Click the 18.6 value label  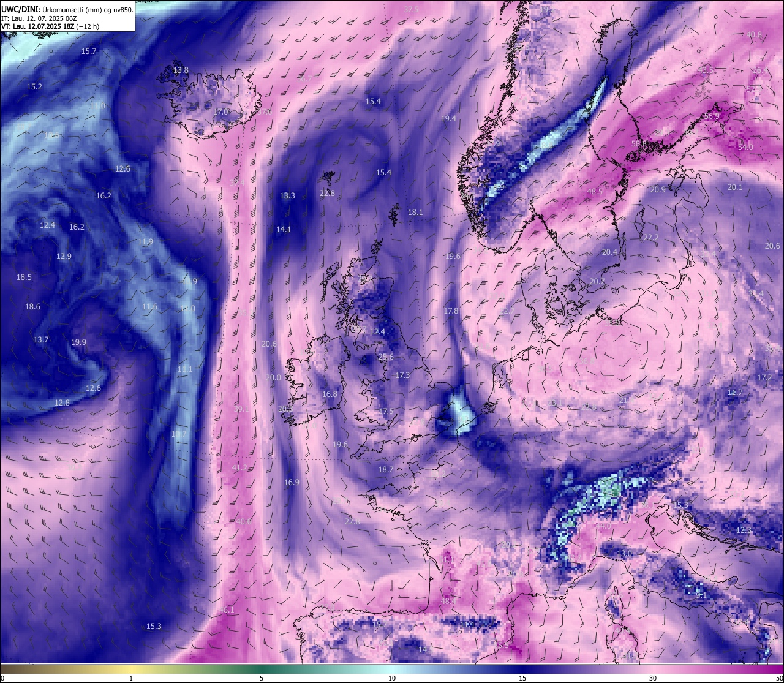[x=32, y=307]
